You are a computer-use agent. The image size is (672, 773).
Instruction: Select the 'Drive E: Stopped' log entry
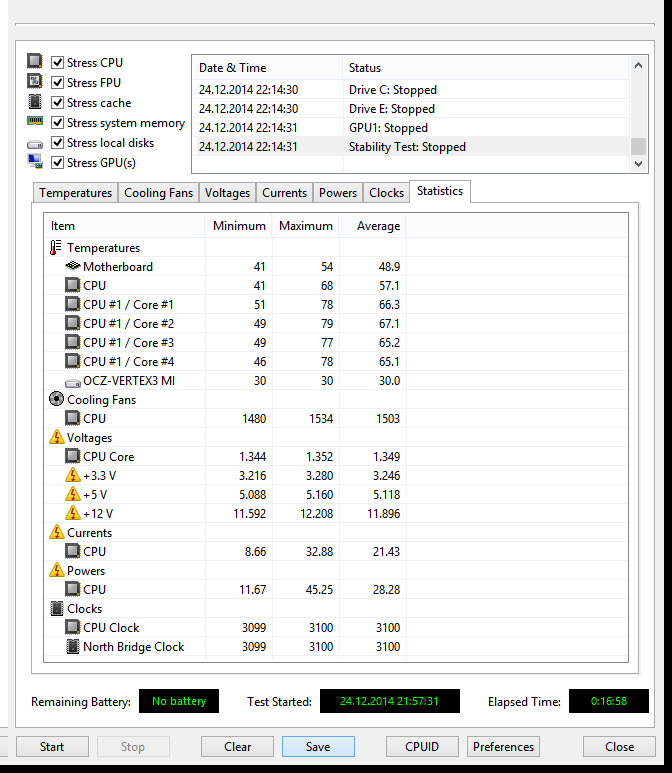click(411, 108)
